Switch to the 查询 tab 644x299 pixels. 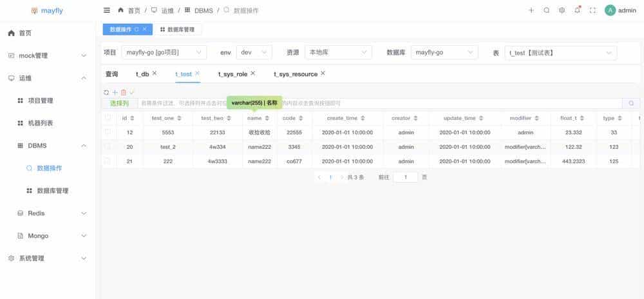coord(111,74)
